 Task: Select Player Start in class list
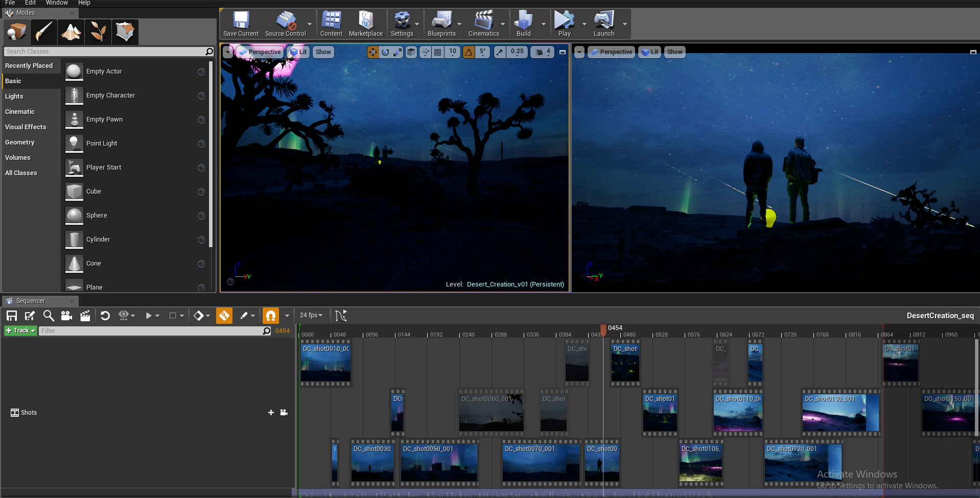click(x=135, y=168)
